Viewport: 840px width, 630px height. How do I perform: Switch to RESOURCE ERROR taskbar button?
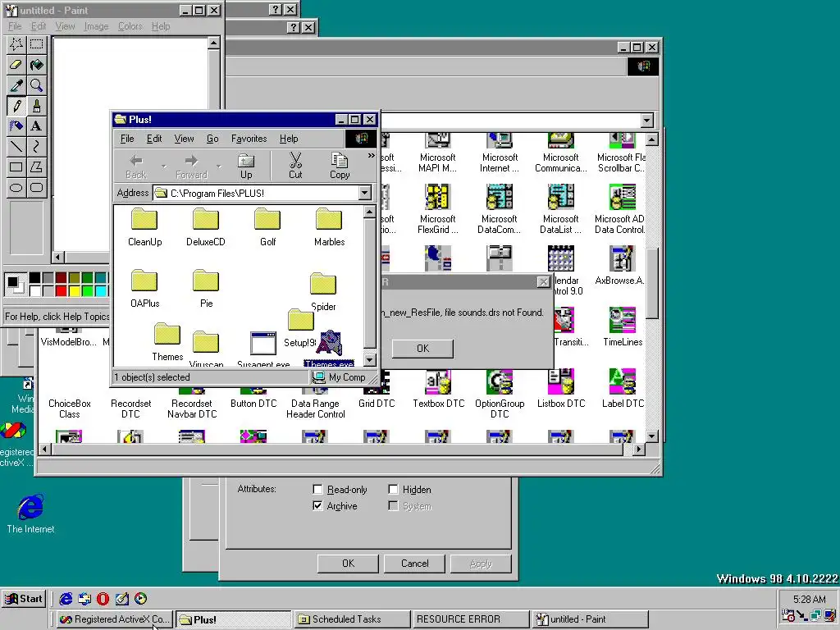(x=471, y=619)
